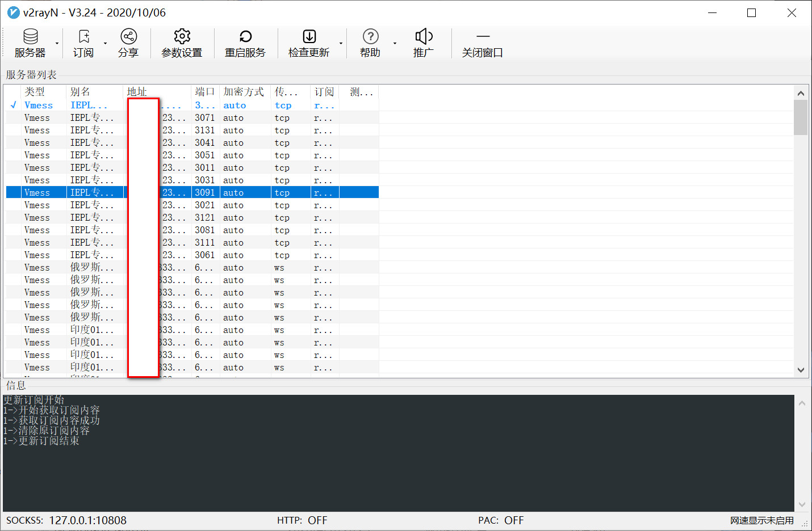This screenshot has height=531, width=812.
Task: Select server row with port 3011
Action: pyautogui.click(x=192, y=168)
